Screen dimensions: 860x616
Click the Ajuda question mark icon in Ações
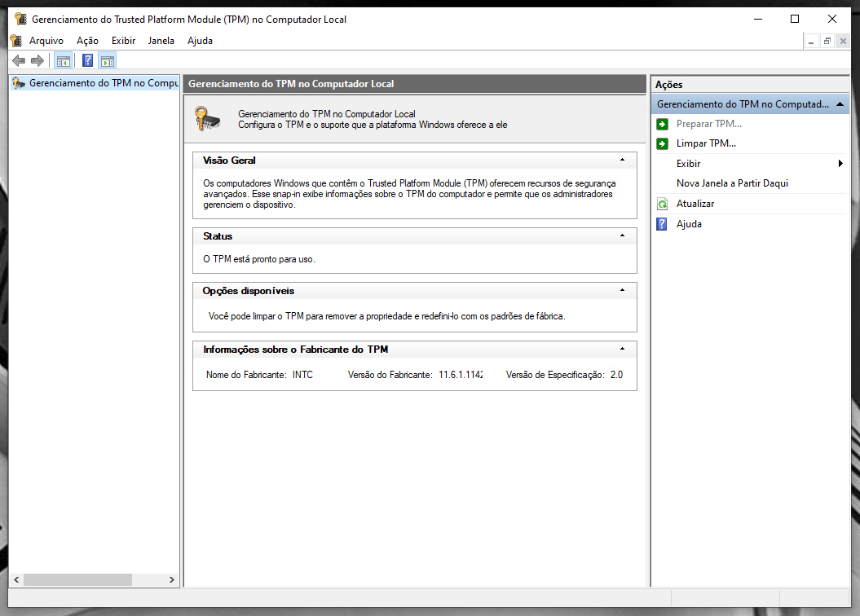coord(662,224)
